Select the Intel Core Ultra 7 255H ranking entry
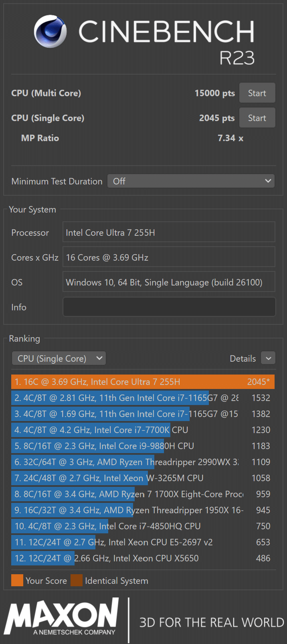The width and height of the screenshot is (287, 644). [x=143, y=382]
